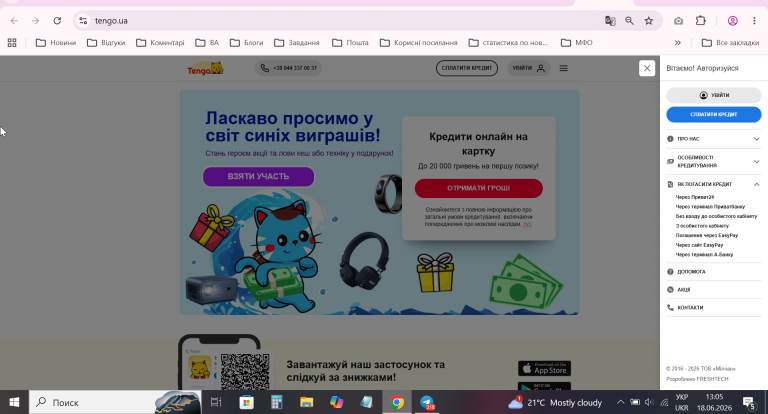768x414 pixels.
Task: Open КОНТАКТИ in the side menu
Action: tap(714, 308)
